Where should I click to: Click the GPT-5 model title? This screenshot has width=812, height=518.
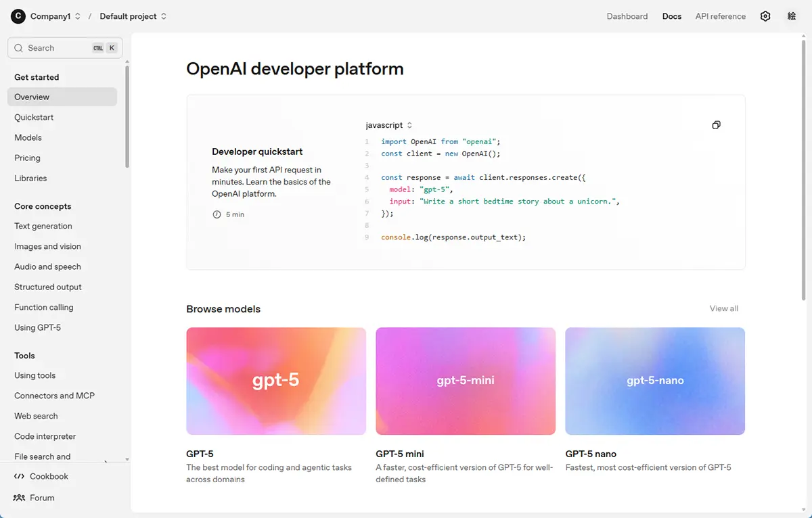(200, 454)
